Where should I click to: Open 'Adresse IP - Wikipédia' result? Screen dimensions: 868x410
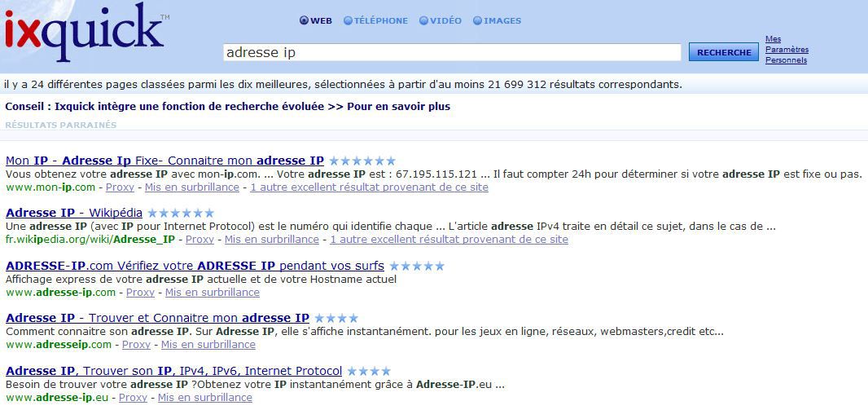point(73,213)
